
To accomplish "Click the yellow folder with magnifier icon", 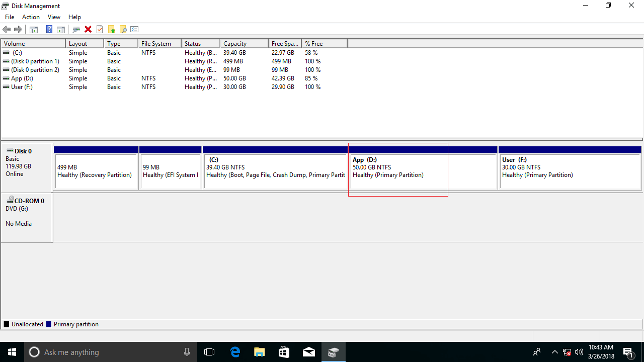I will point(123,30).
